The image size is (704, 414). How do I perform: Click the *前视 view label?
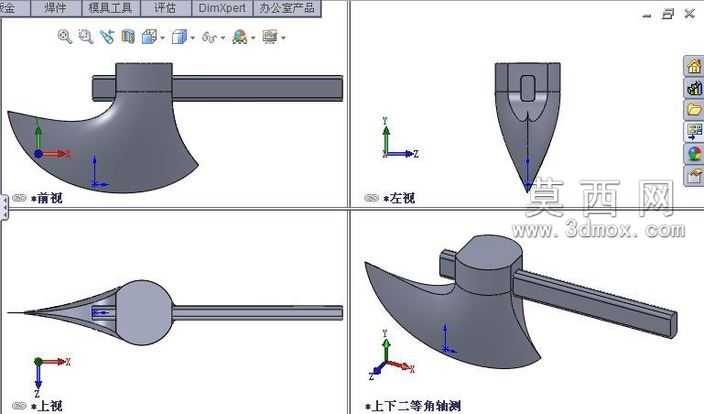point(47,198)
